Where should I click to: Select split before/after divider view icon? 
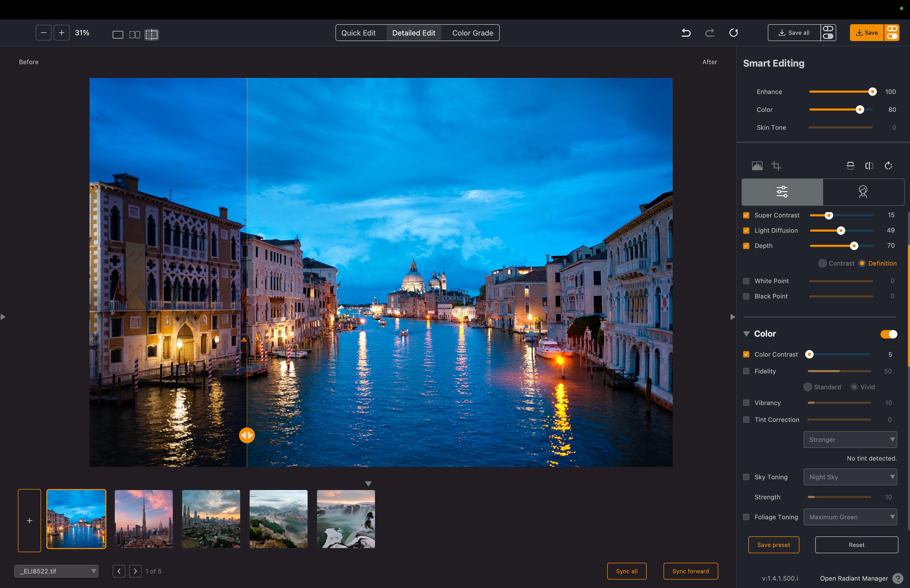(x=152, y=35)
